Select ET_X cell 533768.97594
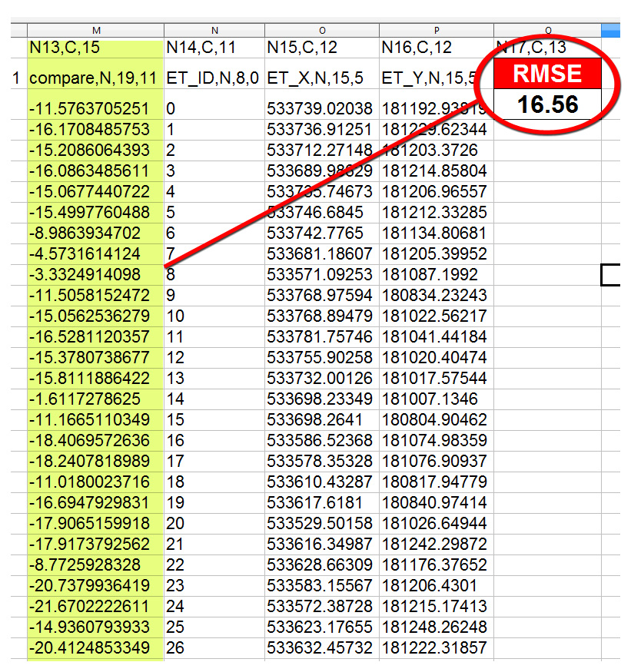631x672 pixels. (x=320, y=295)
